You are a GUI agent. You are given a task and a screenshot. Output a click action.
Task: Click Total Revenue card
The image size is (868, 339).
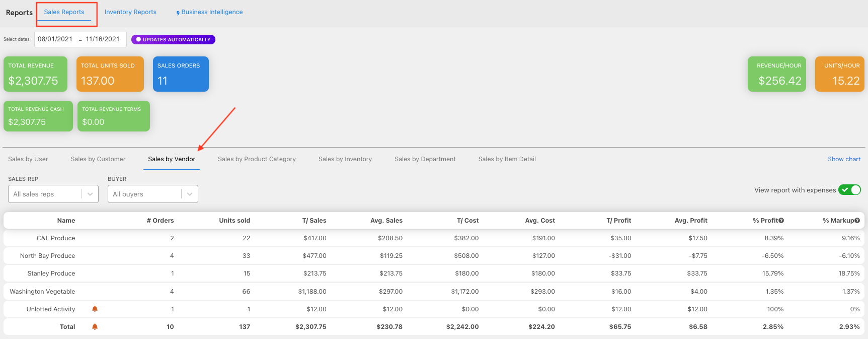(35, 74)
